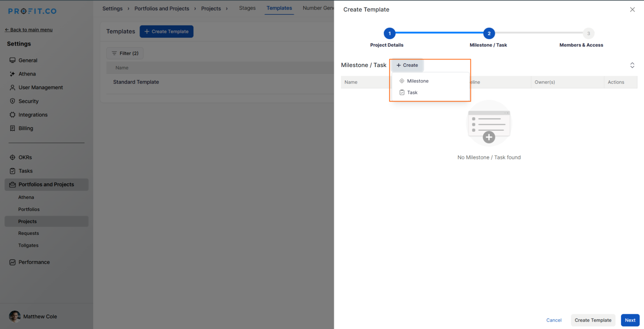Viewport: 644px width, 329px height.
Task: Select the Projects sub-item
Action: tap(46, 221)
